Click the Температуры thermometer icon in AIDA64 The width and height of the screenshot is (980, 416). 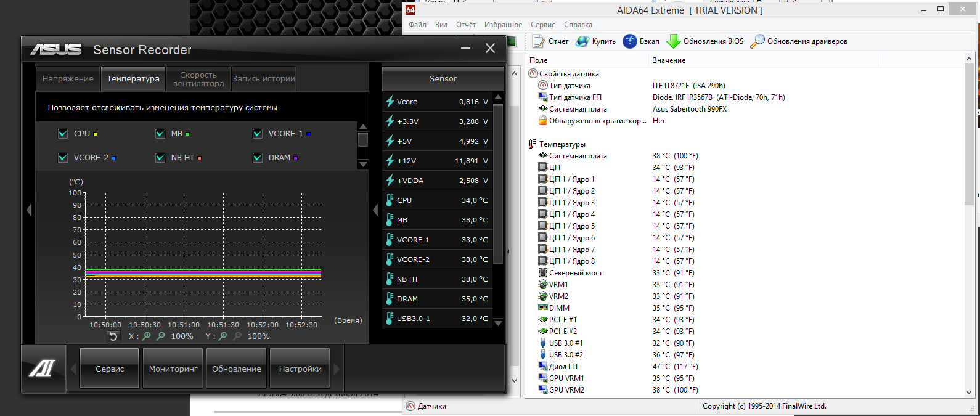click(x=533, y=144)
